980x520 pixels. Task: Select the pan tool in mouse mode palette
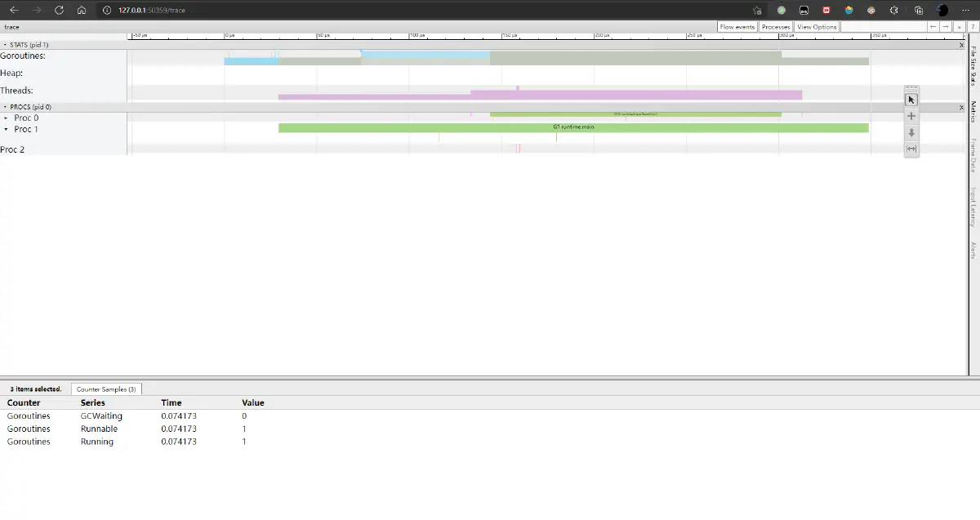point(911,116)
